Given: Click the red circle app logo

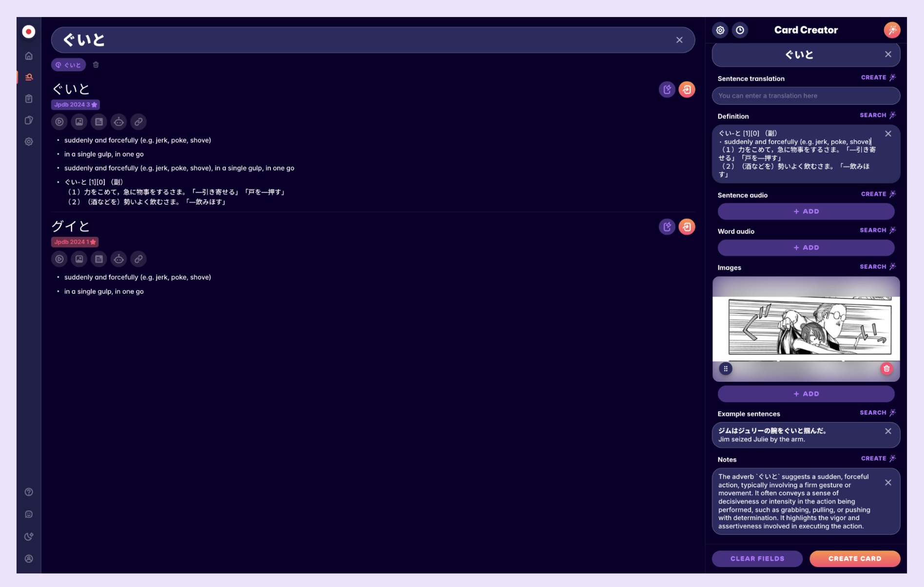Looking at the screenshot, I should pos(29,32).
